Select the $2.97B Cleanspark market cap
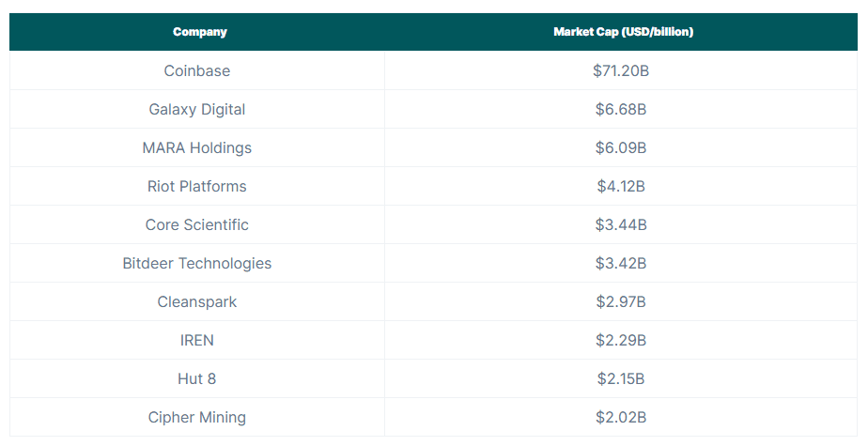Screen dimensions: 868x446 (x=621, y=302)
